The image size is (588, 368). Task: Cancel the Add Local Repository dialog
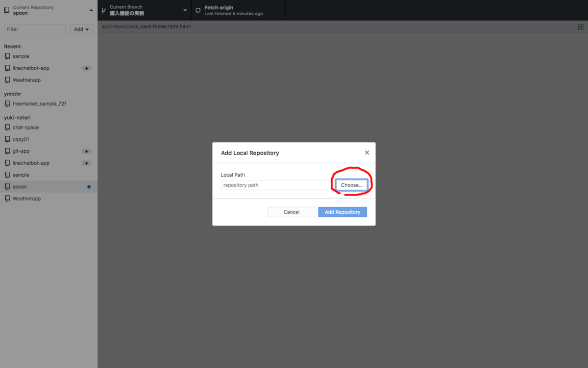coord(292,212)
